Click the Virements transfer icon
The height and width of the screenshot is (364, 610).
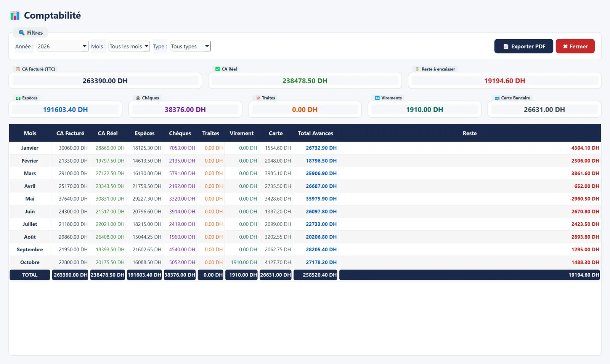click(x=377, y=98)
